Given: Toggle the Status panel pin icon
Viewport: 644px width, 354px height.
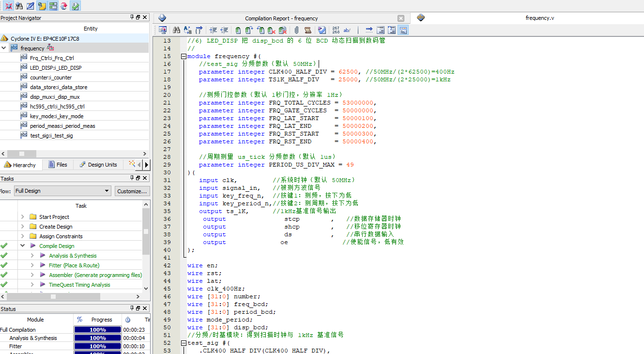Looking at the screenshot, I should pos(132,308).
